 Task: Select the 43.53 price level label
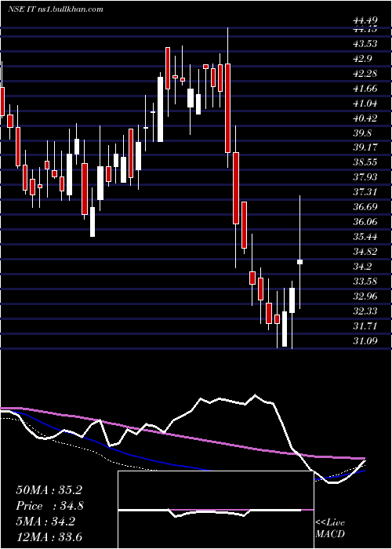click(x=366, y=44)
